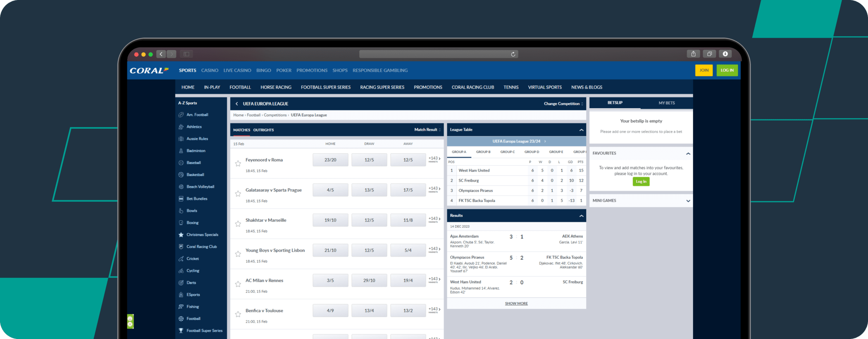Open +143 markets for AC Milan v Rennes
Screen dimensions: 868x339
point(434,280)
